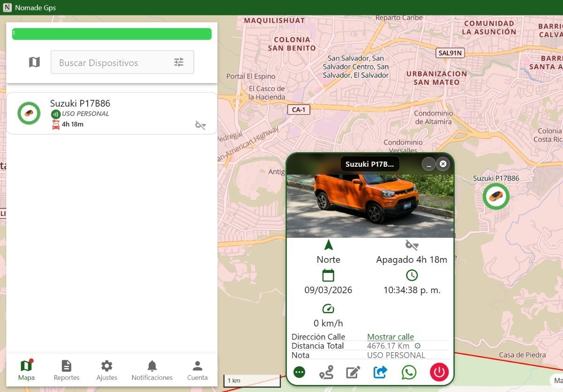Click the Norte heading arrow icon
Image resolution: width=563 pixels, height=392 pixels.
coord(328,245)
